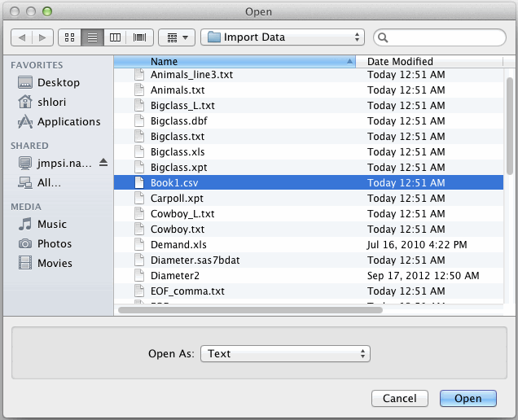518x420 pixels.
Task: Select file Cowboy_L.txt
Action: point(309,213)
